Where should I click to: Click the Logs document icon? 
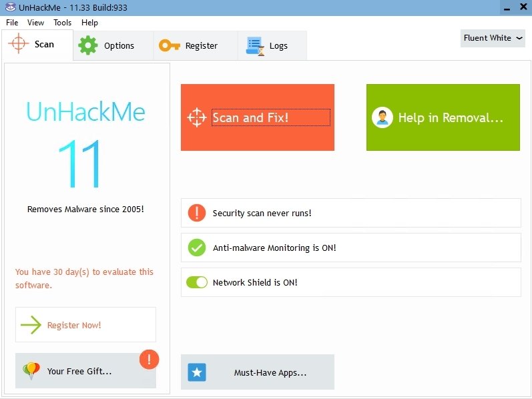(x=255, y=46)
